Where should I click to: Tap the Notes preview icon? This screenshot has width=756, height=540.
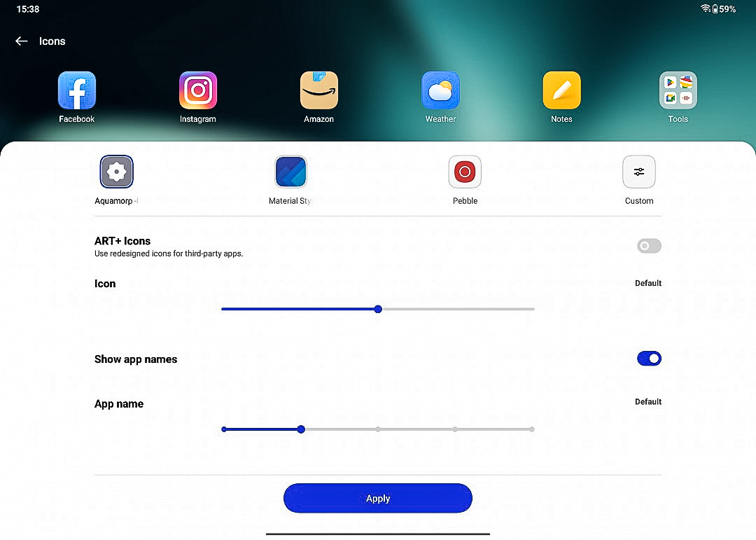(561, 90)
